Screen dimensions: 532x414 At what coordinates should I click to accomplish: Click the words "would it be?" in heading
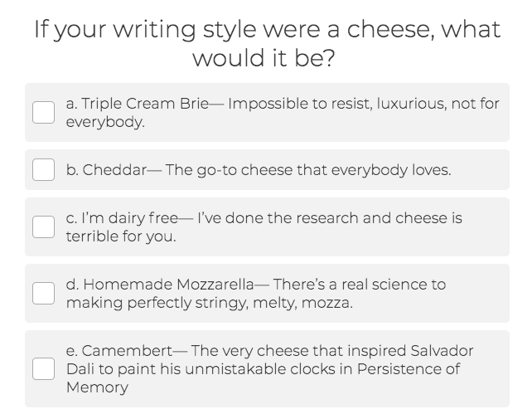(264, 57)
